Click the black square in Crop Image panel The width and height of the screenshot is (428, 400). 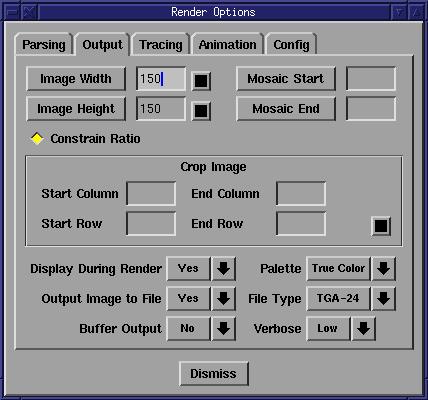point(381,226)
